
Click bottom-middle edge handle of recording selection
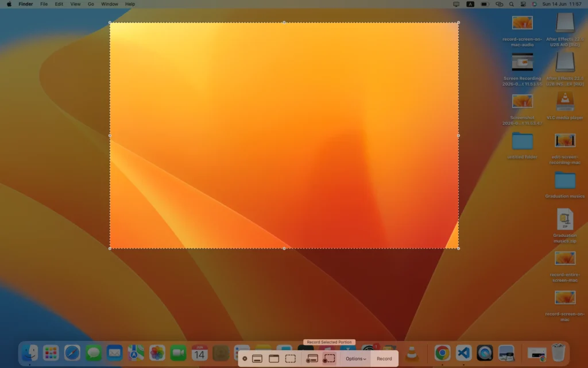click(284, 248)
